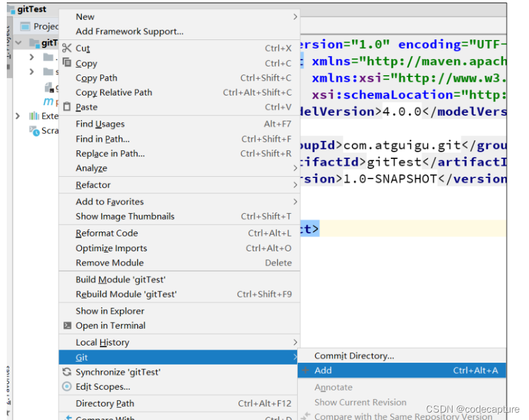529x420 pixels.
Task: Click the gitTest title text
Action: coord(31,9)
